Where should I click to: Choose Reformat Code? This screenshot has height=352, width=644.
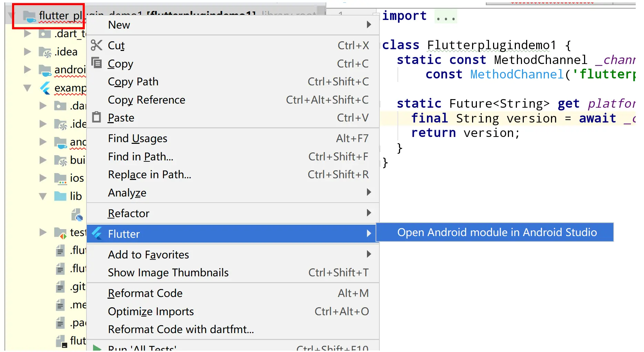[233, 293]
